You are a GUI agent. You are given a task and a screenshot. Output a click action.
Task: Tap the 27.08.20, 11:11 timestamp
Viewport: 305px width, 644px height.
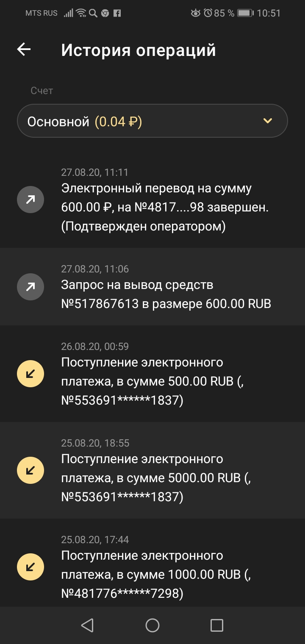point(94,172)
